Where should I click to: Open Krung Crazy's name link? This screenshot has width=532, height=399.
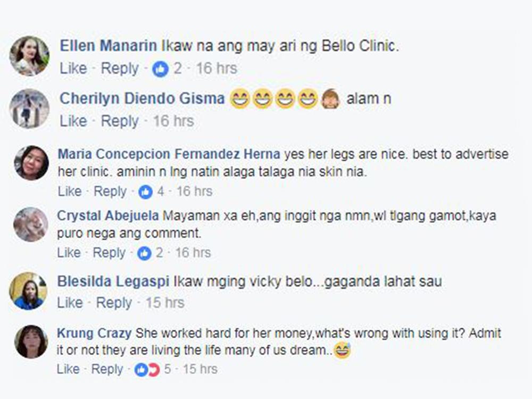(x=94, y=334)
